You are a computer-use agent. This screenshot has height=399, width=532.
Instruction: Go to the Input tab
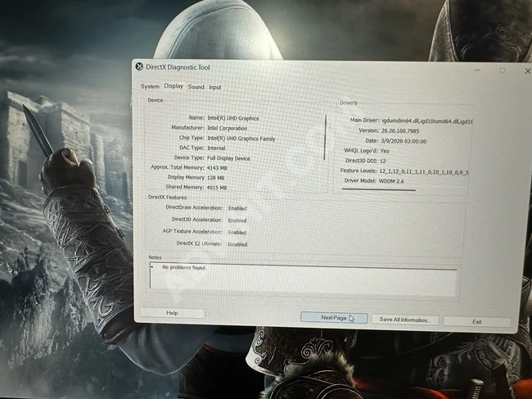pyautogui.click(x=214, y=88)
